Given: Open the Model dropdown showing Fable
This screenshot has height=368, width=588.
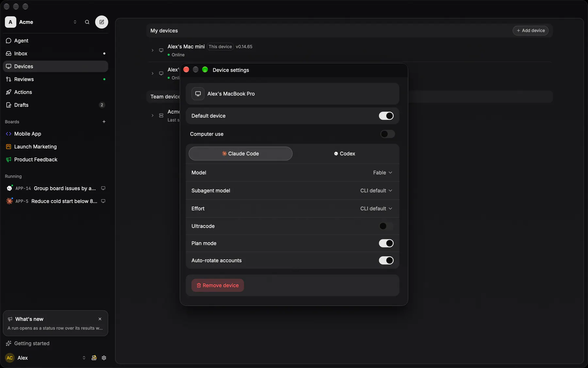Looking at the screenshot, I should [383, 173].
